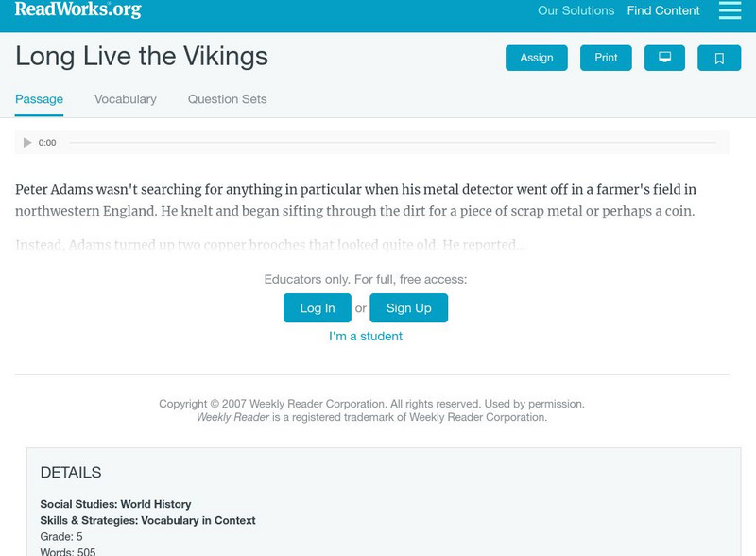Image resolution: width=756 pixels, height=556 pixels.
Task: Click the audio time label 0:00
Action: pos(47,143)
